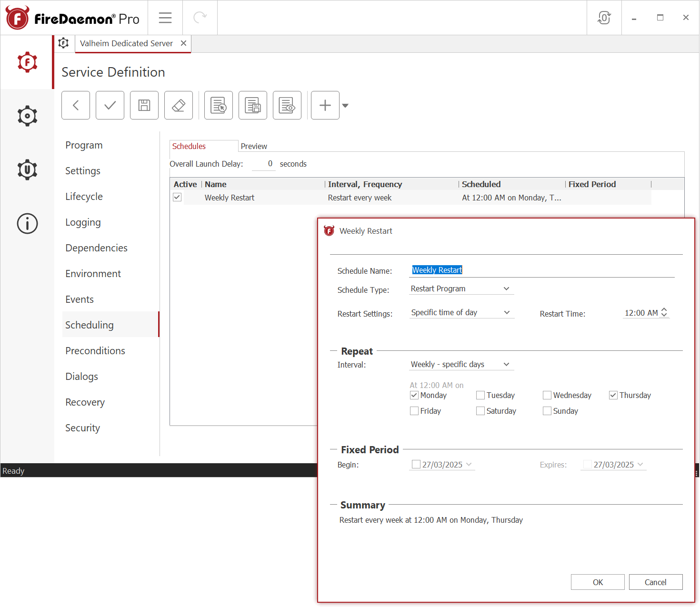
Task: Click the document preview eye icon
Action: [287, 105]
